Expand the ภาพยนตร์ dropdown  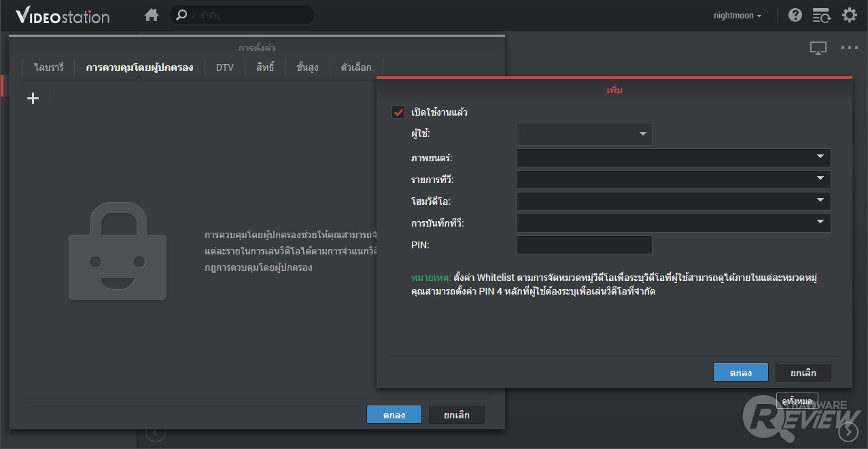(674, 158)
